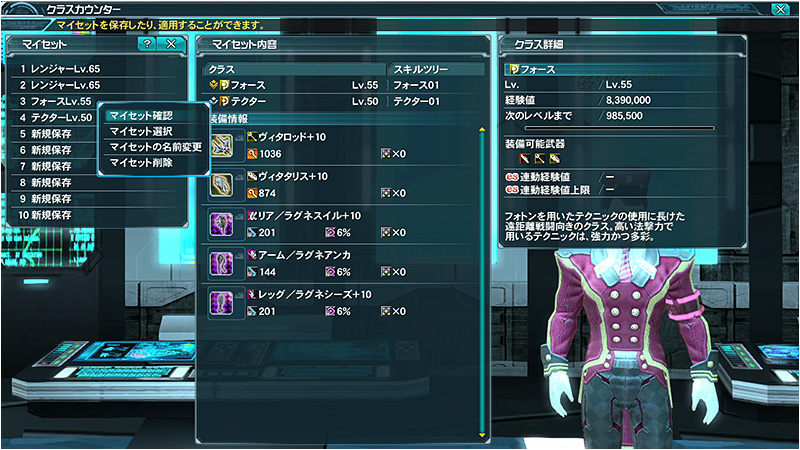
Task: Click the scroll down arrow in マイセット内容
Action: pos(482,435)
